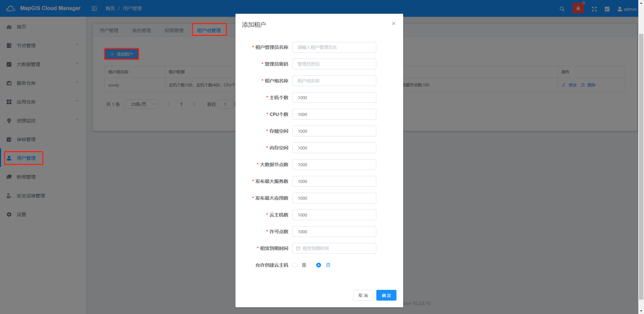644x314 pixels.
Task: Click the 云主机数 input field
Action: (x=334, y=215)
